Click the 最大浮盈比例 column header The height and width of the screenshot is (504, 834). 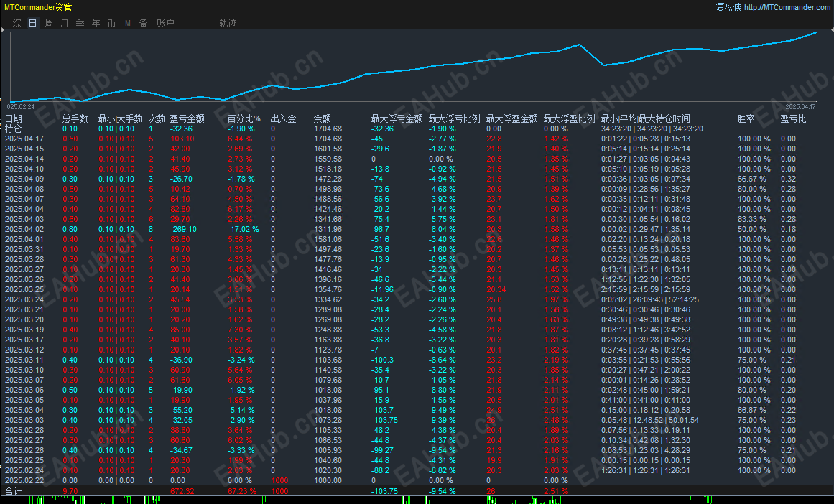click(569, 118)
